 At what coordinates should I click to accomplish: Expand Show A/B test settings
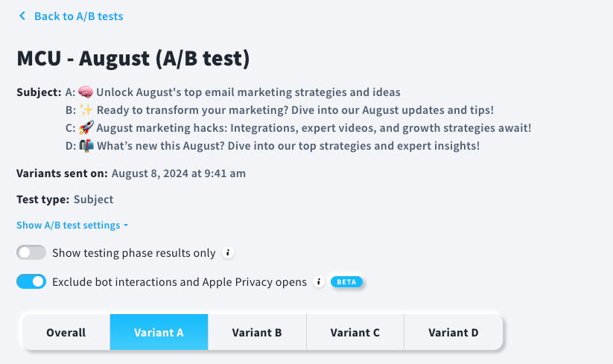tap(72, 226)
